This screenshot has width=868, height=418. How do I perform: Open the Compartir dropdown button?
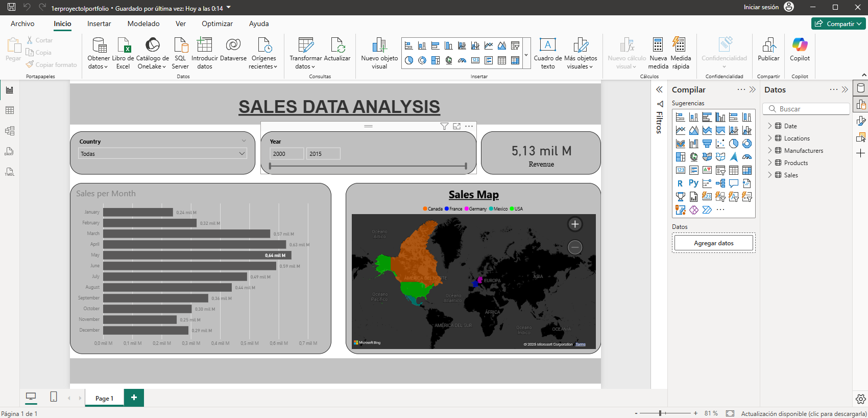click(839, 24)
